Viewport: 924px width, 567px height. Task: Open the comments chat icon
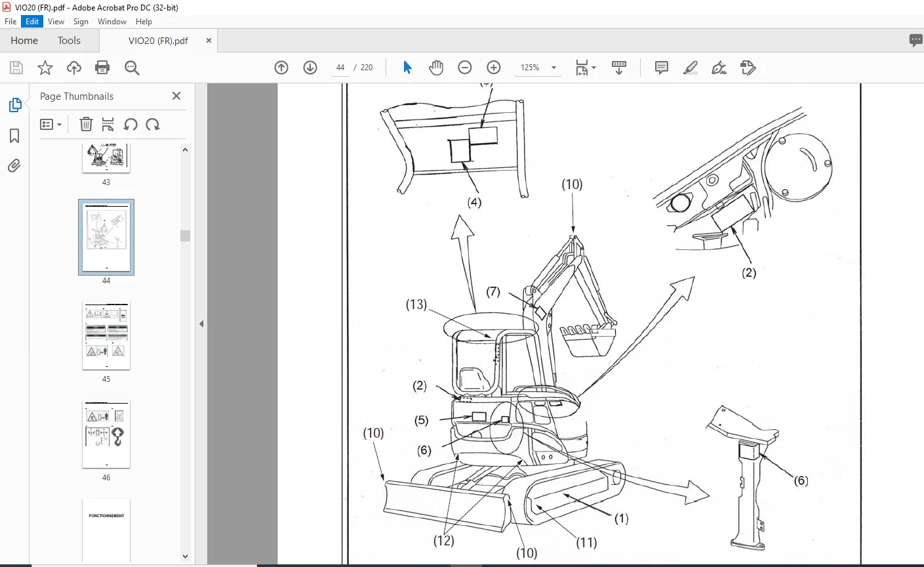(x=916, y=41)
